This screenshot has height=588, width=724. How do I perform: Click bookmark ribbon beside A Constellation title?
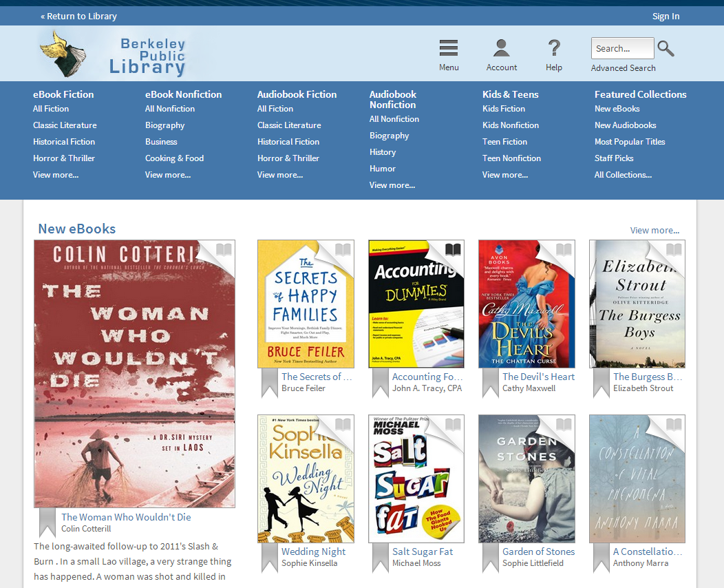click(601, 558)
